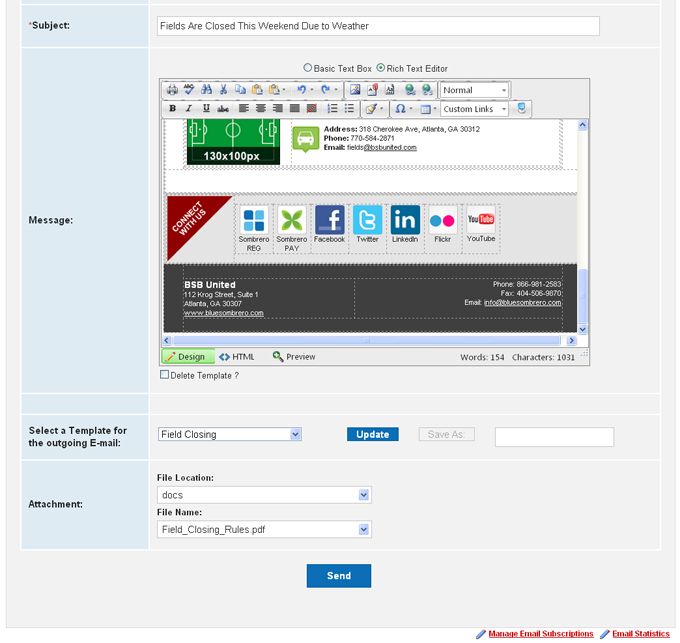Open Find and Replace binoculars icon
The width and height of the screenshot is (680, 643).
pos(206,90)
